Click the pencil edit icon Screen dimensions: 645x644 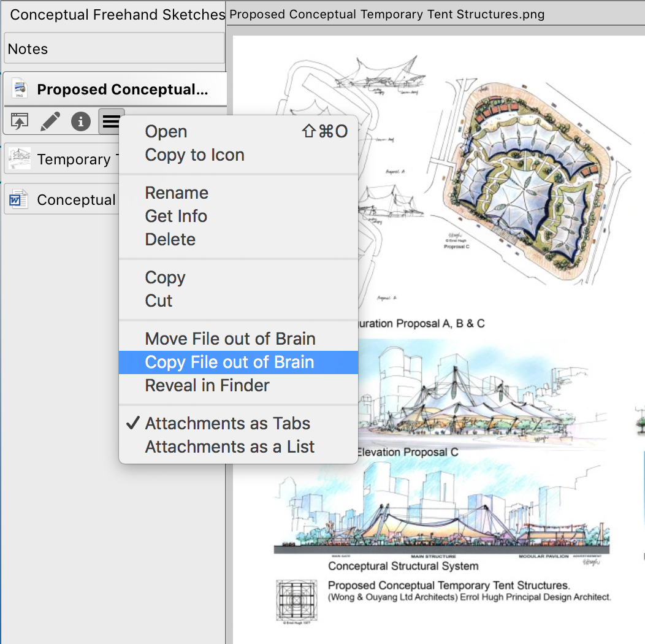coord(50,121)
